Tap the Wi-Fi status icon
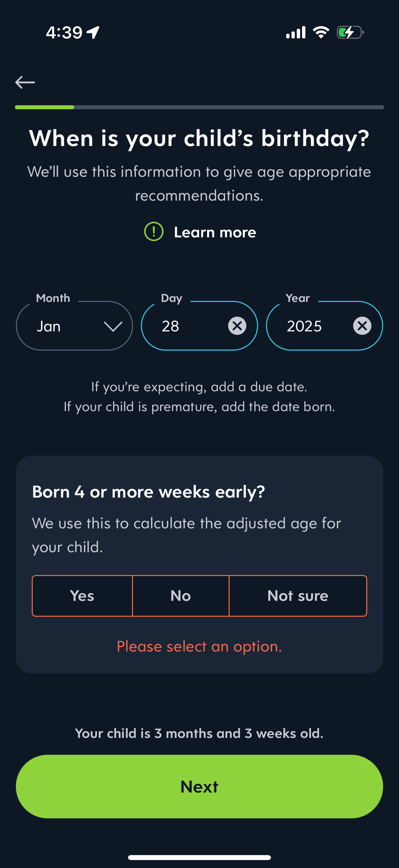399x868 pixels. click(321, 32)
